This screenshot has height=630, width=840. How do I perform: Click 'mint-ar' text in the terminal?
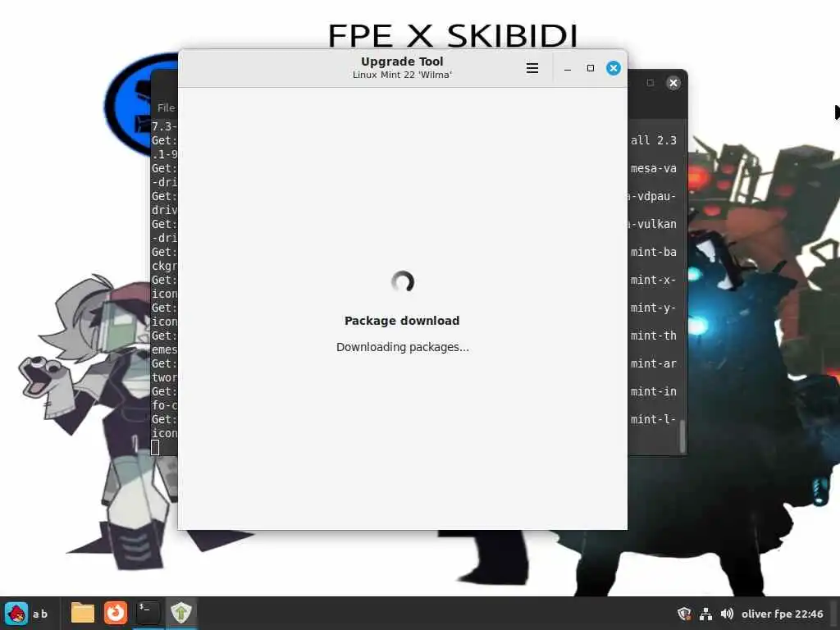pos(654,363)
